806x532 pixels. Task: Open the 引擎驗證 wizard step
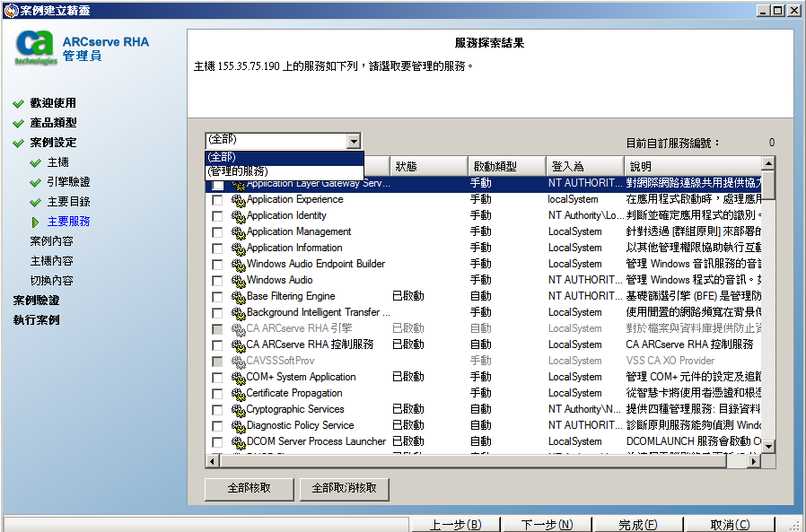(x=68, y=182)
